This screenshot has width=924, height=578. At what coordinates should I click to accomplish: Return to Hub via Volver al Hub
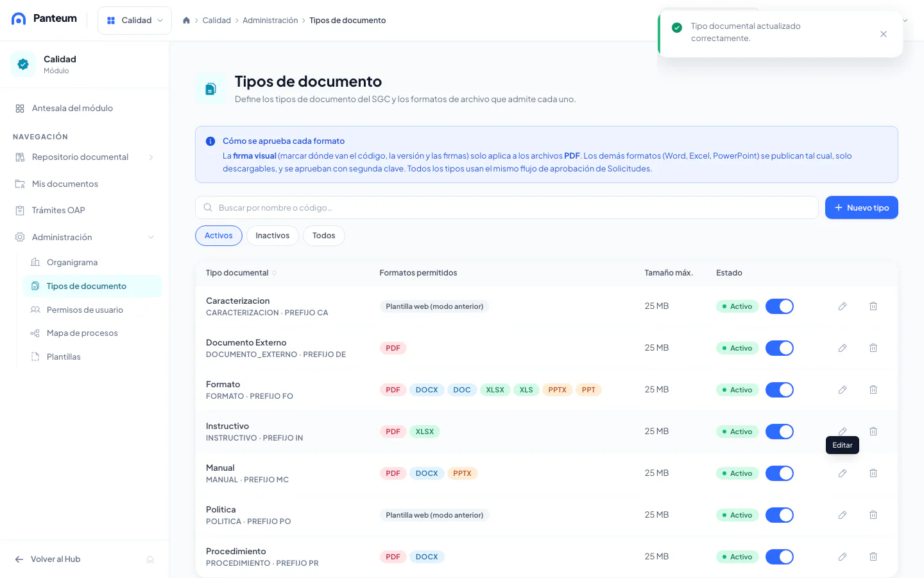coord(48,559)
